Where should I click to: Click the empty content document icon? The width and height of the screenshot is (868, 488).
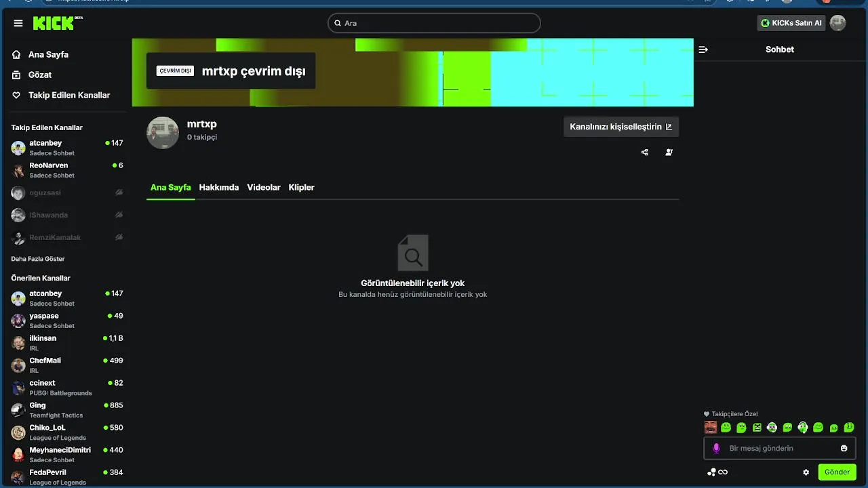coord(413,253)
